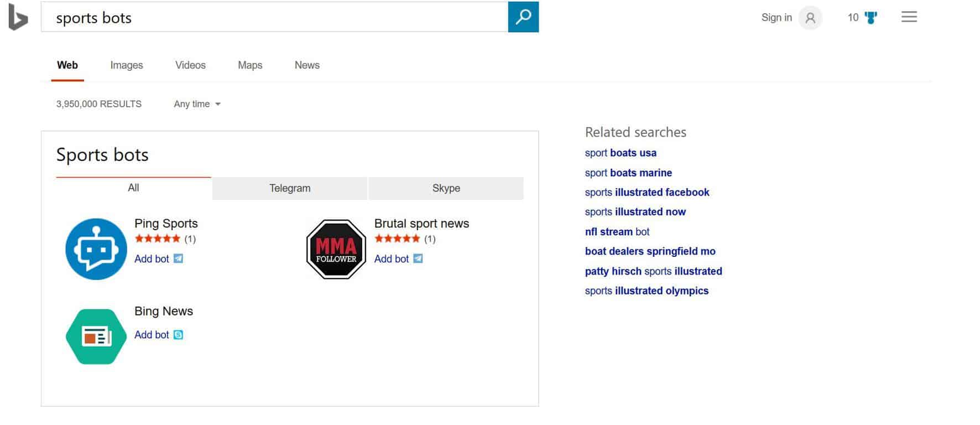This screenshot has width=980, height=425.
Task: Open the user profile avatar icon
Action: coord(810,18)
